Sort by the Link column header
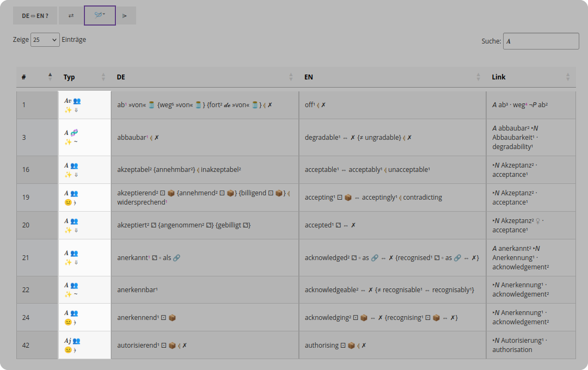 (x=531, y=77)
